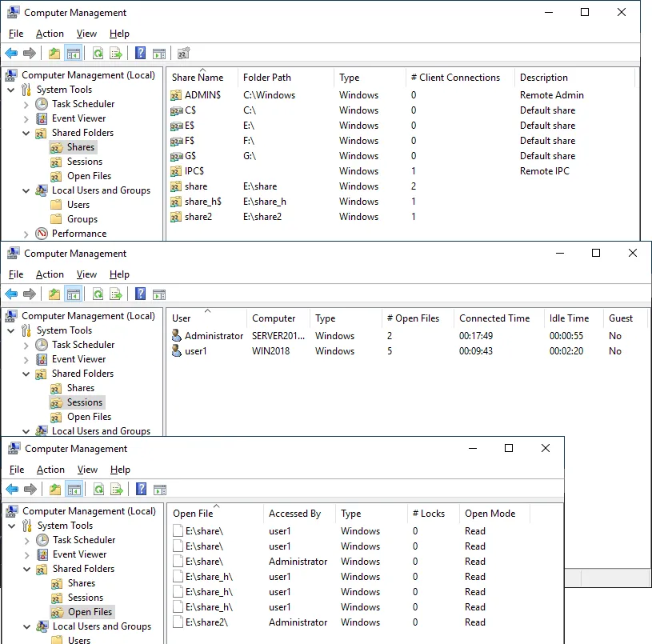Screen dimensions: 652x644
Task: Click Refresh icon in the top Shares window
Action: click(98, 54)
